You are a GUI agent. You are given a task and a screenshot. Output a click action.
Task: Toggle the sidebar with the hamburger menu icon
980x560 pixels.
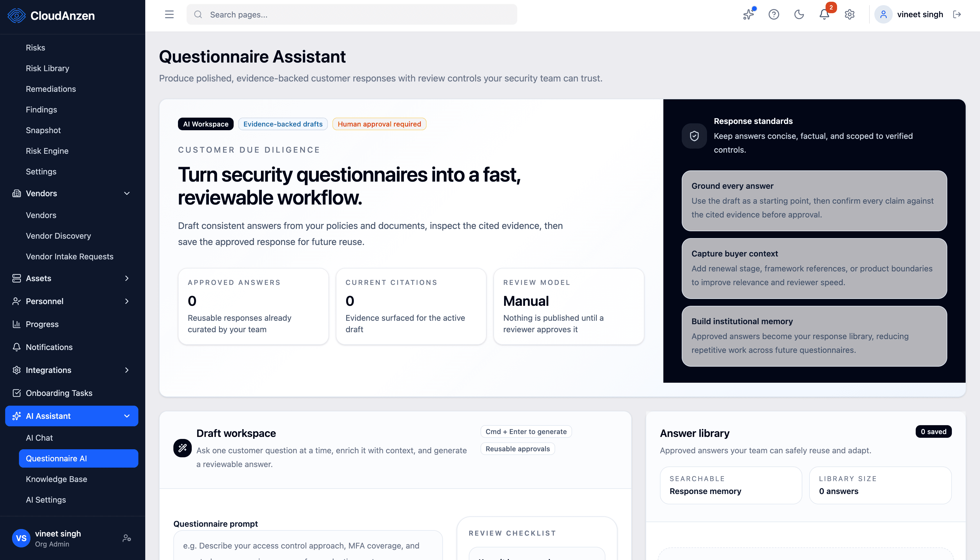point(169,15)
